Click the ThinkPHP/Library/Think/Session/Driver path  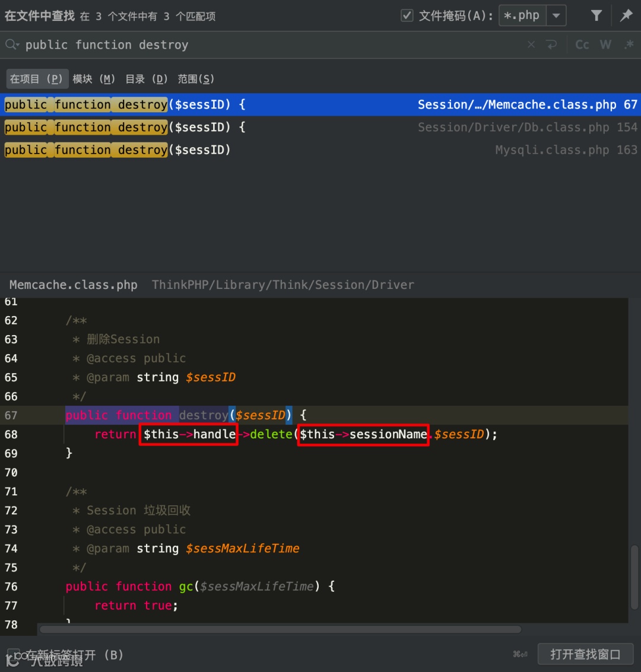click(x=283, y=285)
